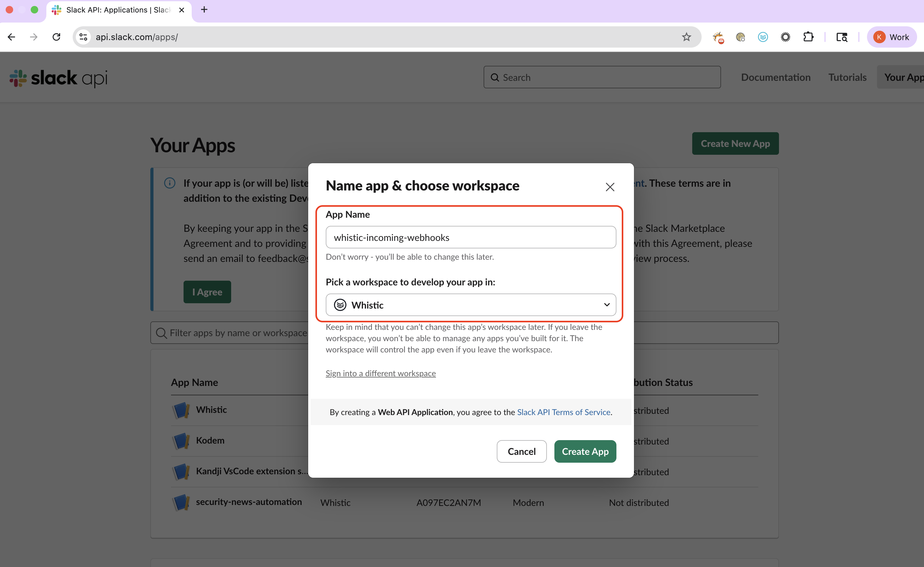Viewport: 924px width, 567px height.
Task: Open the tab search icon in toolbar
Action: click(842, 37)
